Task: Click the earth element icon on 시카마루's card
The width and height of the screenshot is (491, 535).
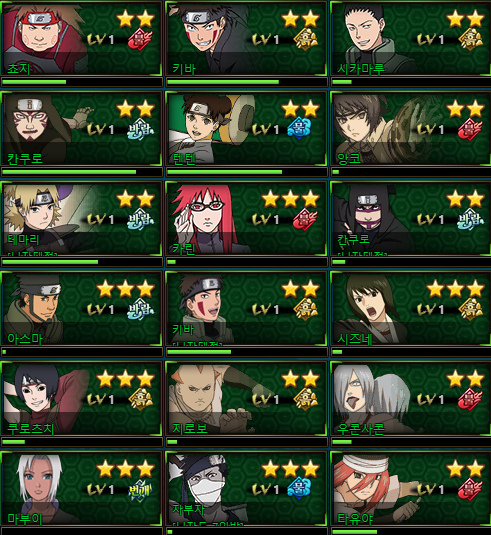Action: coord(471,40)
